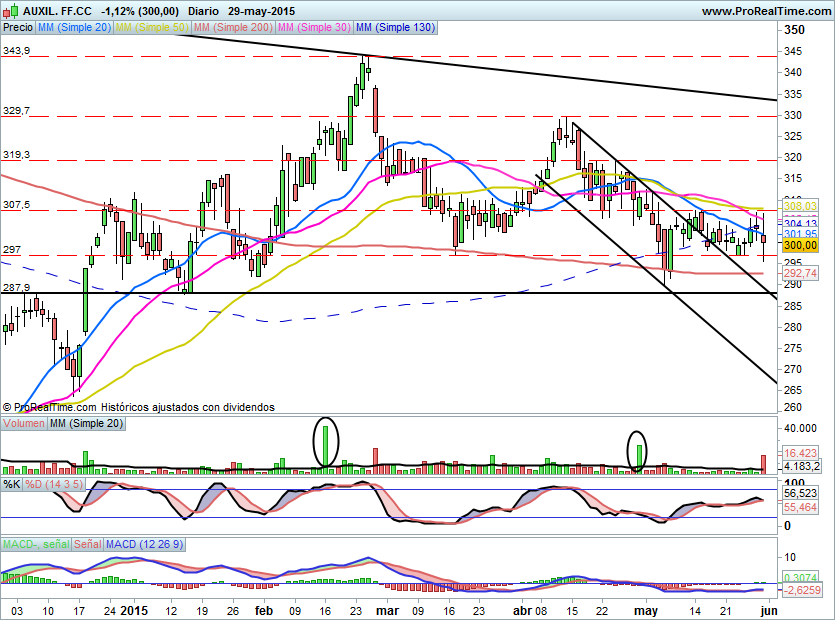Click the %D (14 3 5) stochastic label
Screen dimensions: 835x620
tap(54, 484)
